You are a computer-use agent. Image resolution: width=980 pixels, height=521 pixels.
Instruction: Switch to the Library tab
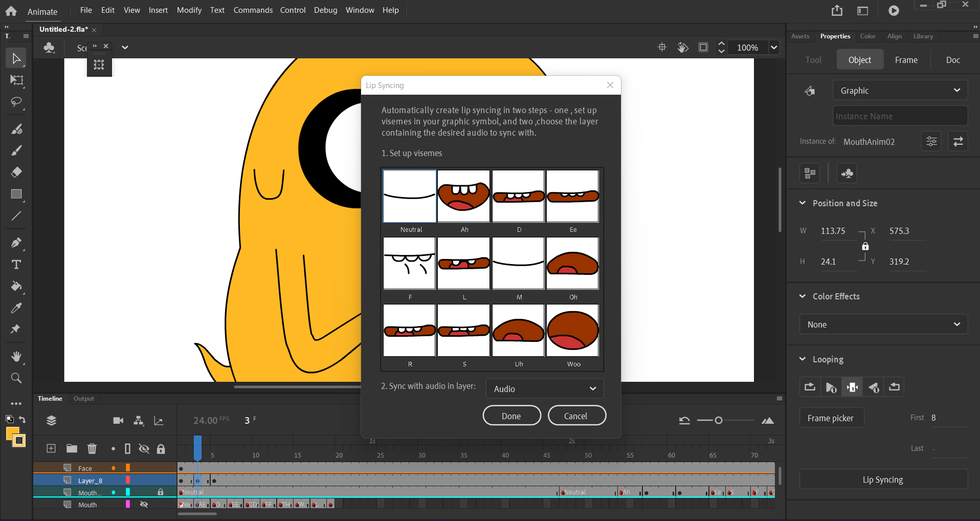pos(923,36)
